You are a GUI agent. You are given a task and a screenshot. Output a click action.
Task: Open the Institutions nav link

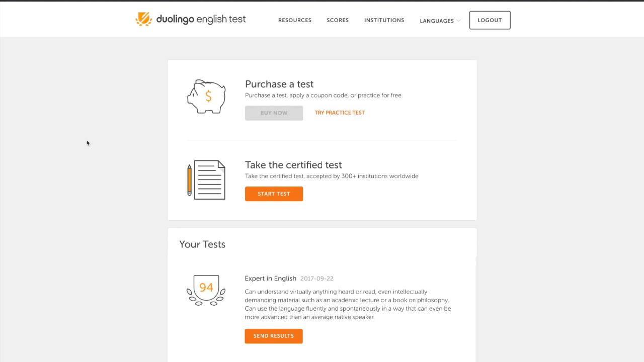point(384,20)
